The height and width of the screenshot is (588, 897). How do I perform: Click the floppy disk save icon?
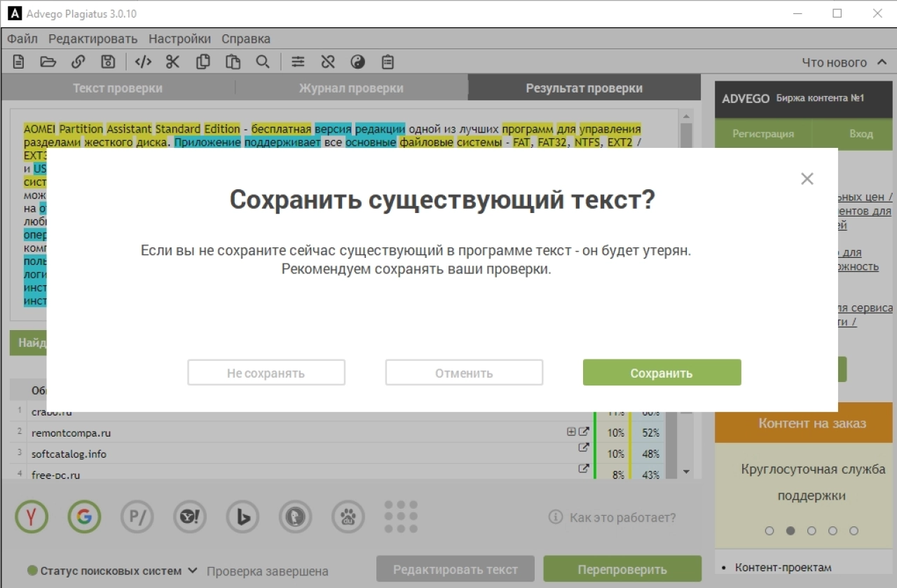click(x=108, y=62)
